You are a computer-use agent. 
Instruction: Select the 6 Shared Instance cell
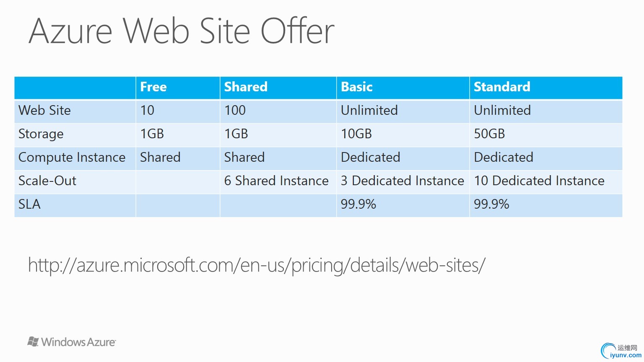[x=278, y=181]
